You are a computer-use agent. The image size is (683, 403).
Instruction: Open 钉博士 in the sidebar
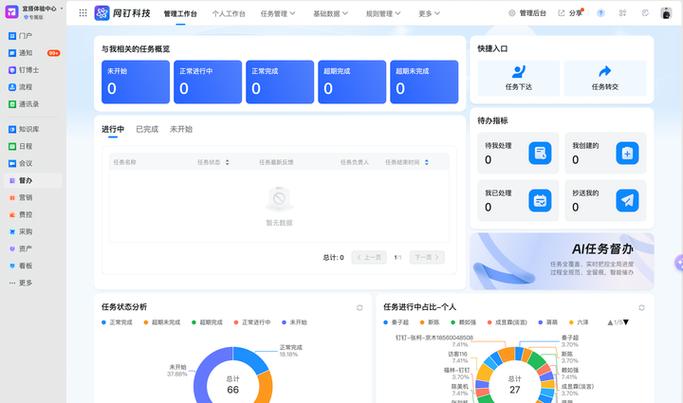tap(24, 70)
